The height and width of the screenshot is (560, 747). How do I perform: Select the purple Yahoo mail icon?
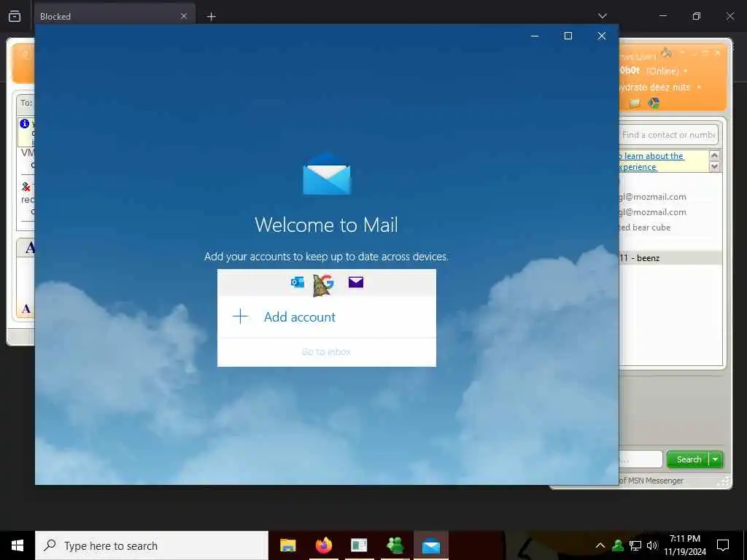pyautogui.click(x=356, y=282)
